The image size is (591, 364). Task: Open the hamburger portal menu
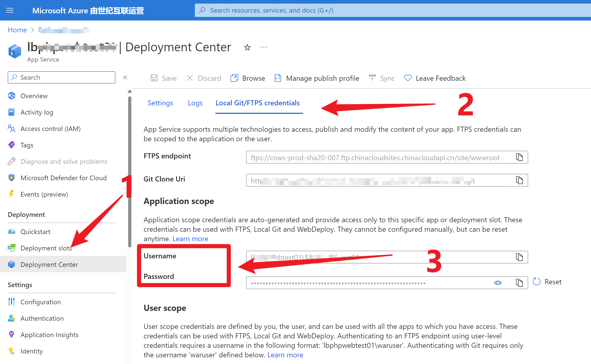point(10,10)
